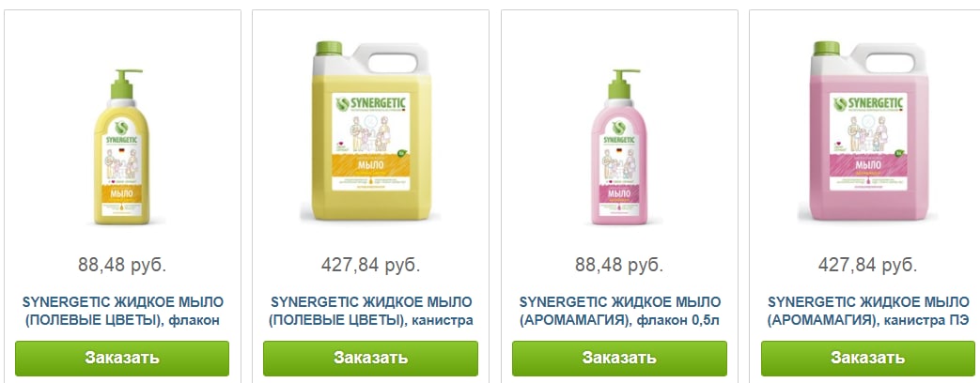Image resolution: width=980 pixels, height=383 pixels.
Task: Click the SYNERGETIC logo on the pink canister label
Action: [x=869, y=101]
